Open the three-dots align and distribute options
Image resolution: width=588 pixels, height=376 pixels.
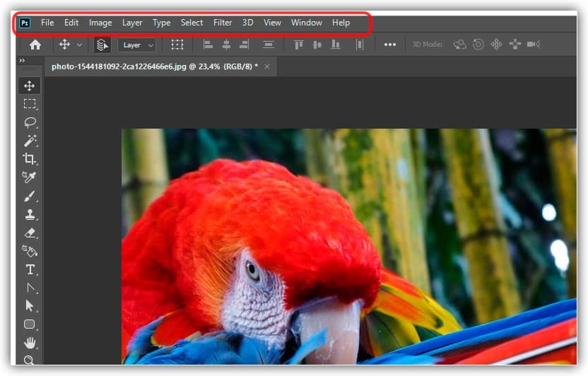click(390, 45)
